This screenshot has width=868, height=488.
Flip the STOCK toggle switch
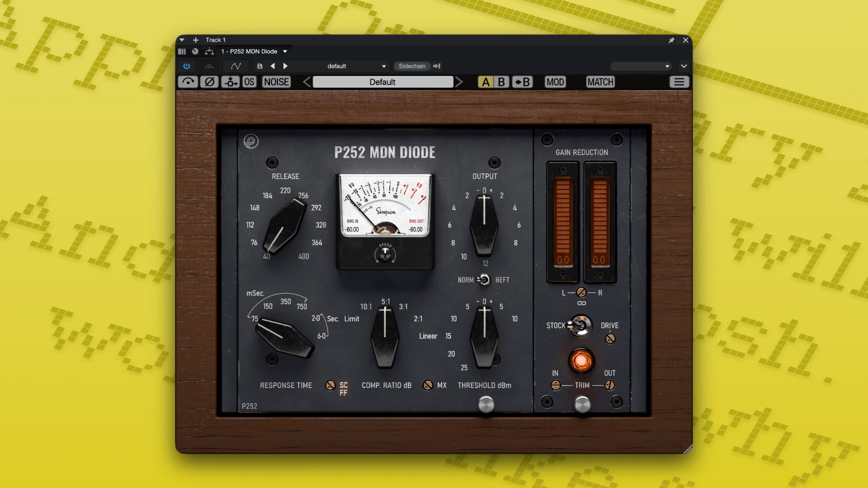(x=580, y=325)
